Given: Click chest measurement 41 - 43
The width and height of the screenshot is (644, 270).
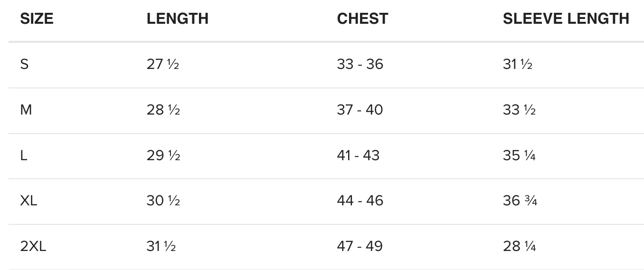Looking at the screenshot, I should [x=358, y=155].
